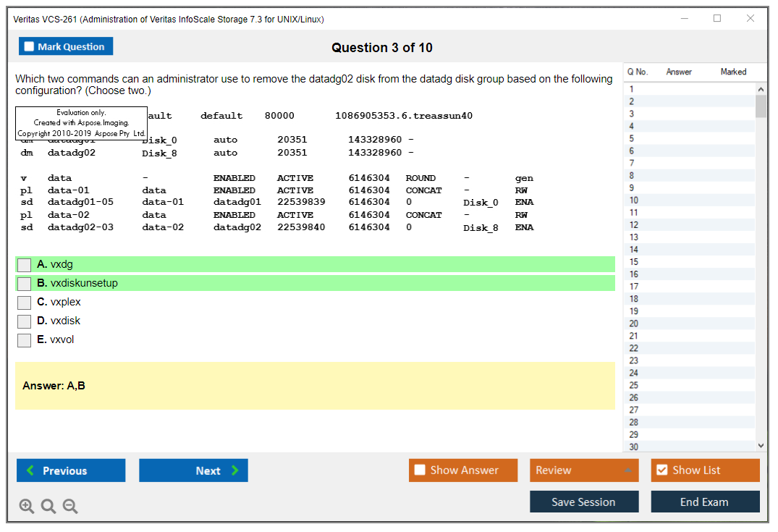Maximize the exam window
This screenshot has width=778, height=532.
(717, 19)
